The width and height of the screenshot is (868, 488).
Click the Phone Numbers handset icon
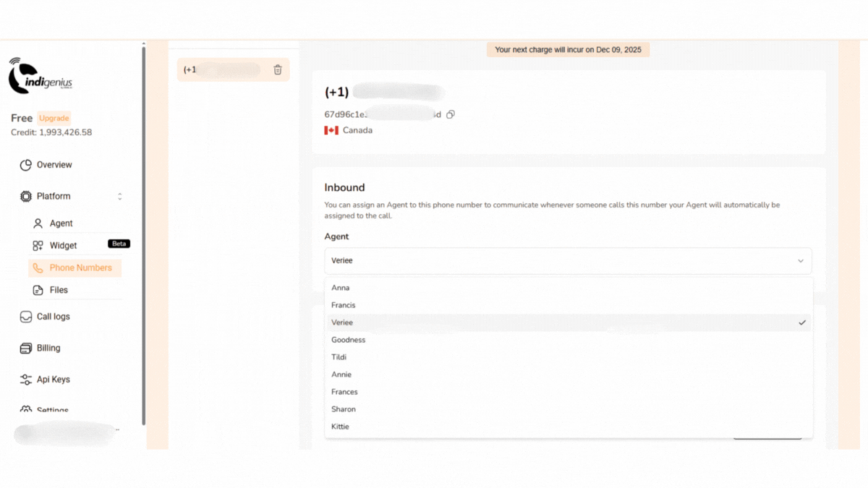pyautogui.click(x=38, y=268)
